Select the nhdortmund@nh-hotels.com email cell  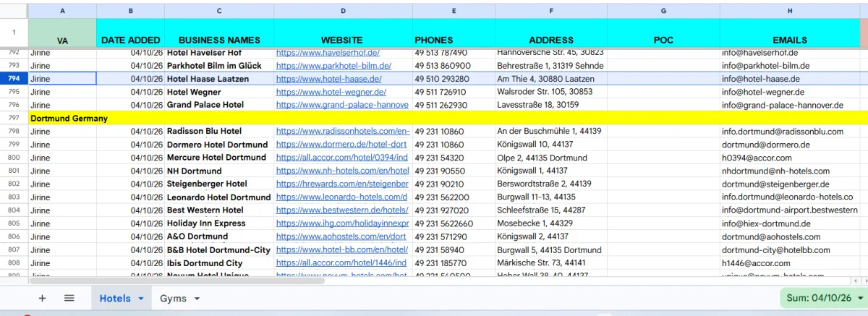[x=789, y=171]
